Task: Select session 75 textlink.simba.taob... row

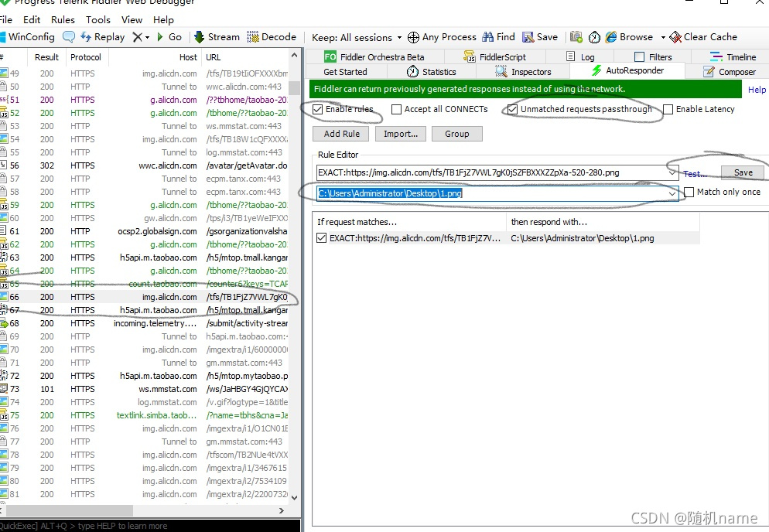Action: pos(144,415)
